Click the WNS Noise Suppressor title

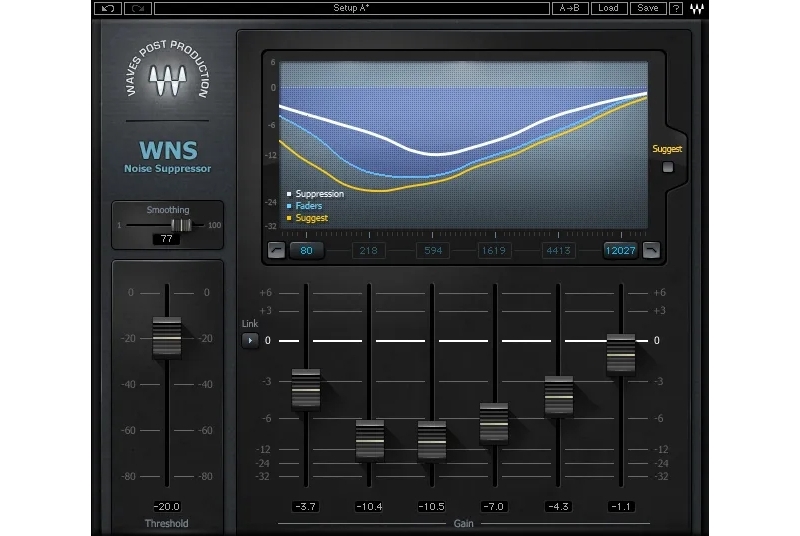[167, 157]
